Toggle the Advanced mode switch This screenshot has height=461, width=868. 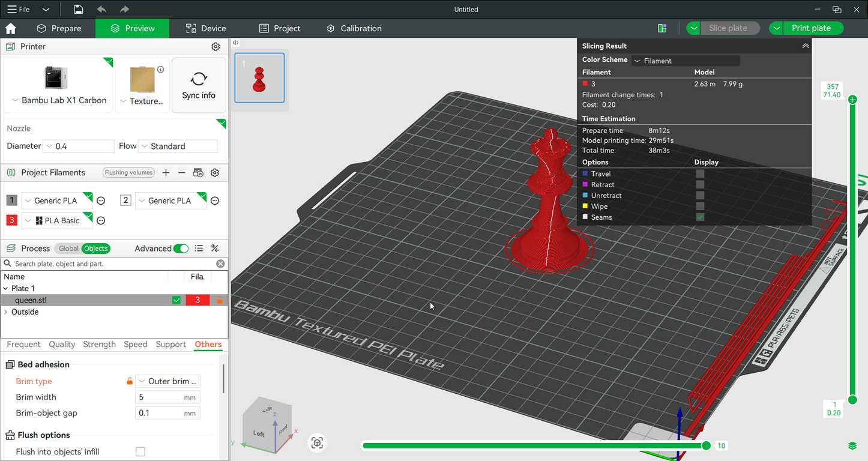tap(181, 249)
